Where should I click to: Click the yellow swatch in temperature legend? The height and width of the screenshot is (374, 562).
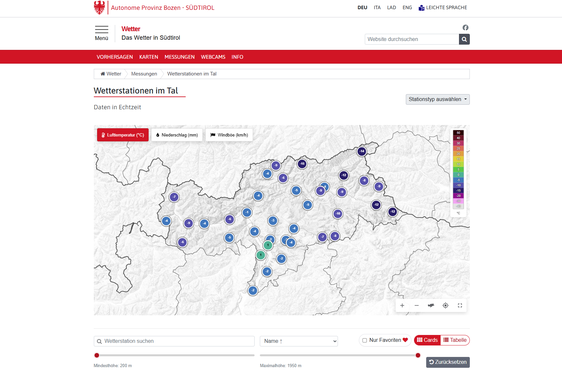tap(458, 159)
